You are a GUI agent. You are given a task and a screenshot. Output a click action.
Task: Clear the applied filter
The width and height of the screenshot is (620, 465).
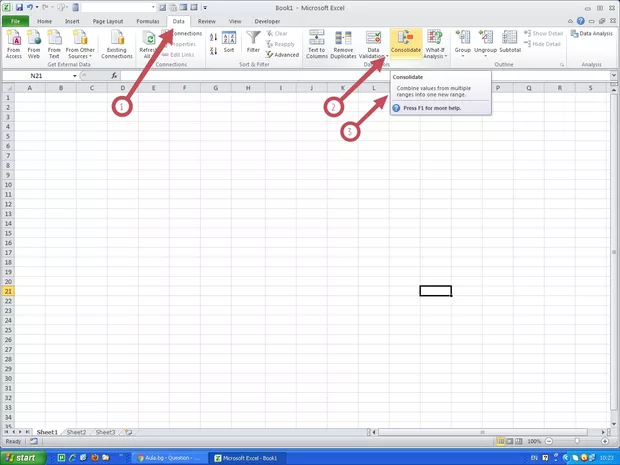tap(277, 34)
